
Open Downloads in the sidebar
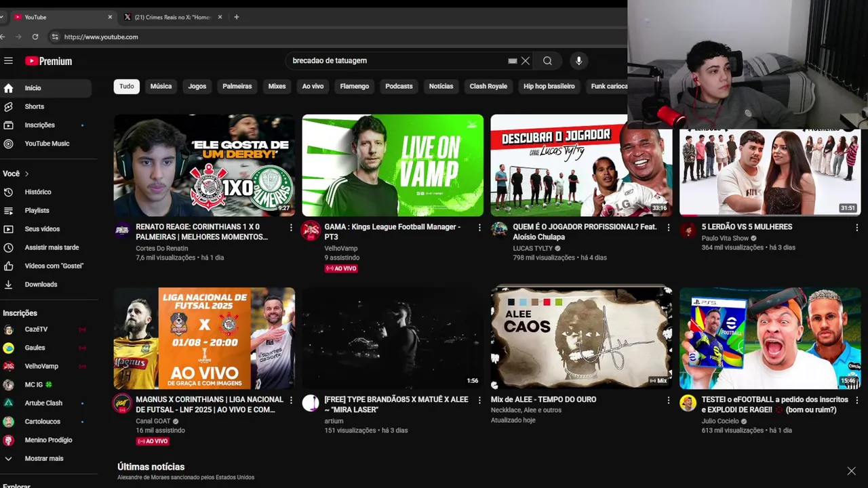click(x=45, y=285)
